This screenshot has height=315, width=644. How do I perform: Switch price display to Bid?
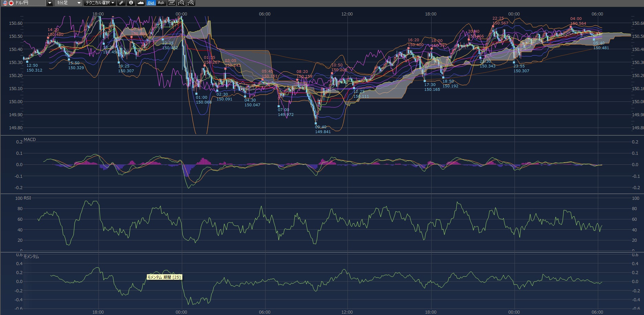click(151, 3)
